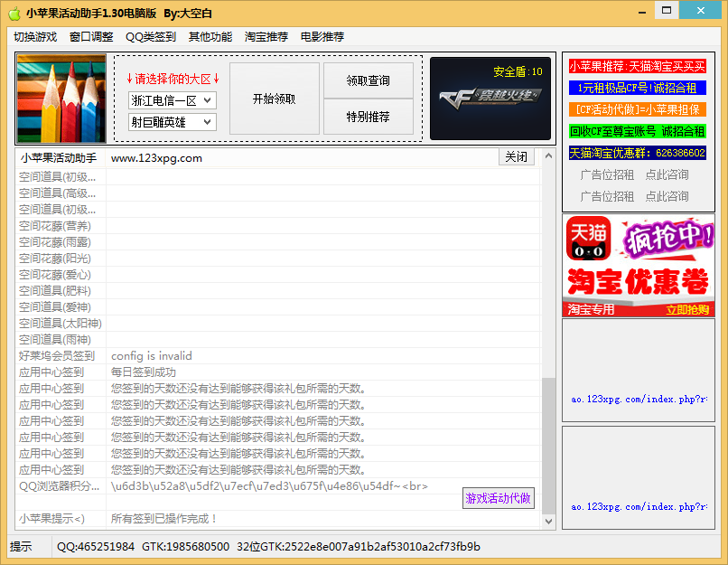The height and width of the screenshot is (565, 728).
Task: Click the 立即抢购 label on Taobao banner
Action: [687, 309]
